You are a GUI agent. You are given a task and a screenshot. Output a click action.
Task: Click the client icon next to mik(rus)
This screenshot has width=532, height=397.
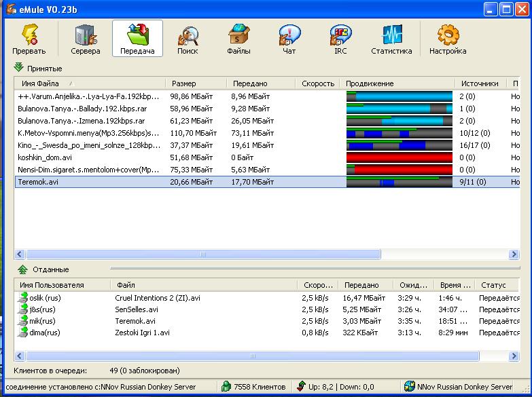[x=22, y=321]
